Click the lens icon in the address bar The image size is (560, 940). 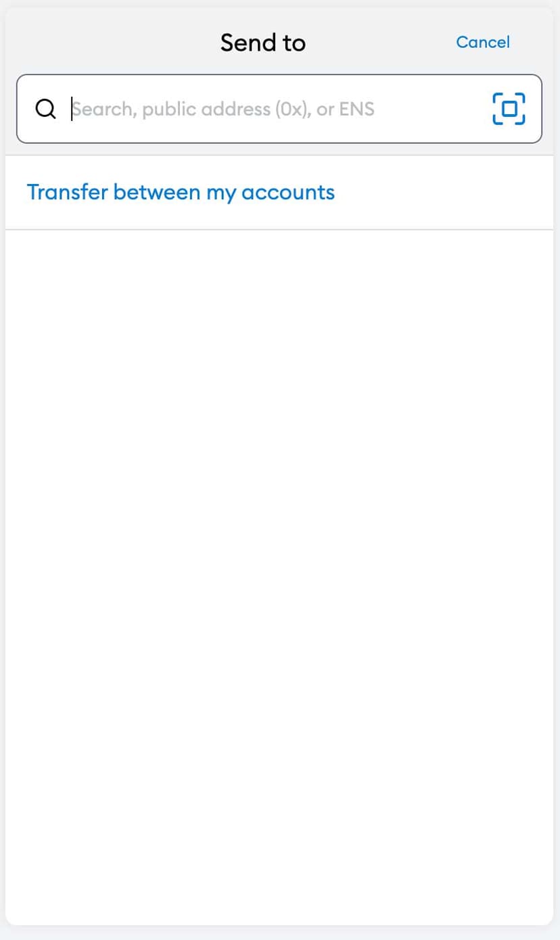point(45,109)
